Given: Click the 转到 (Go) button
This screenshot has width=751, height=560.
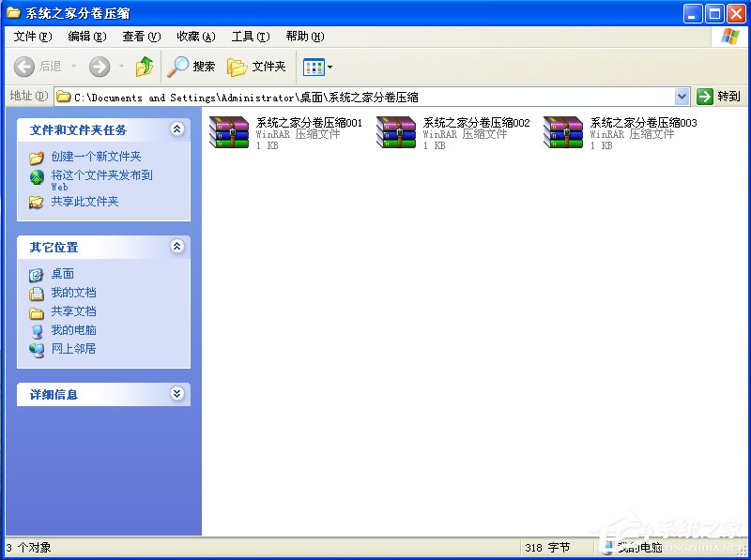Looking at the screenshot, I should 723,96.
